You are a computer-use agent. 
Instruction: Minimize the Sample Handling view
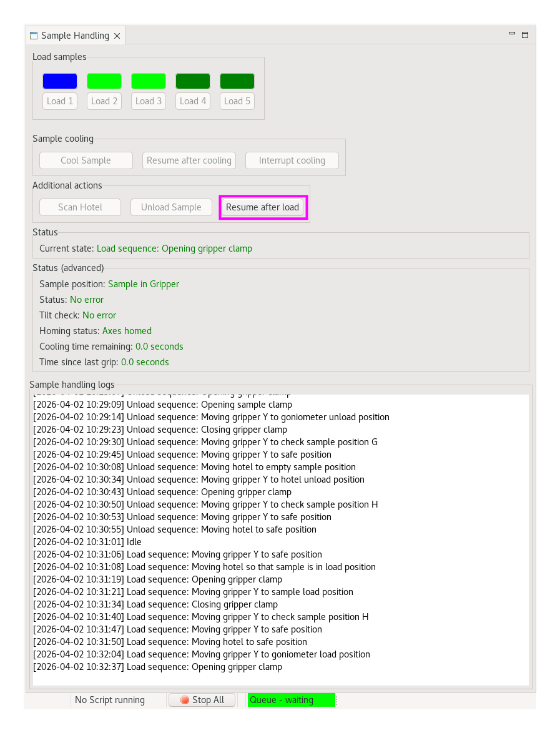point(511,34)
